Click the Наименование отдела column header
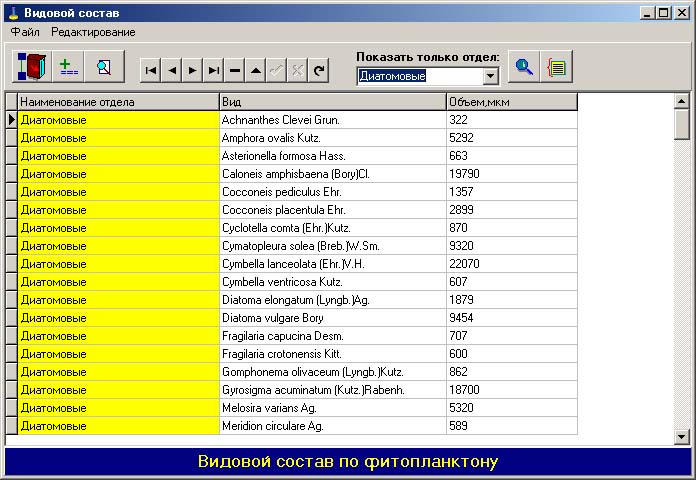 118,102
